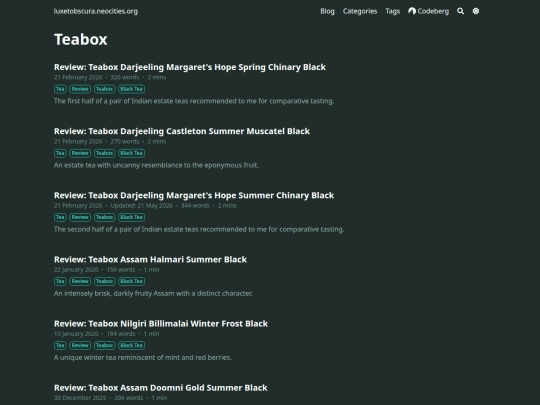Click '184 words' metadata text
Image resolution: width=540 pixels, height=405 pixels.
(121, 334)
